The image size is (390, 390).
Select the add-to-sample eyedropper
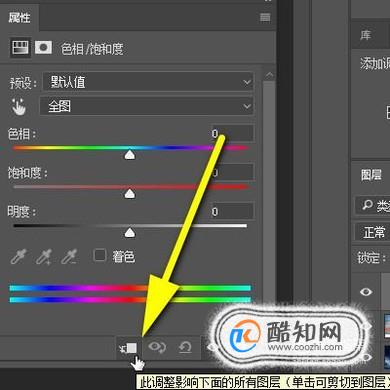click(x=44, y=257)
